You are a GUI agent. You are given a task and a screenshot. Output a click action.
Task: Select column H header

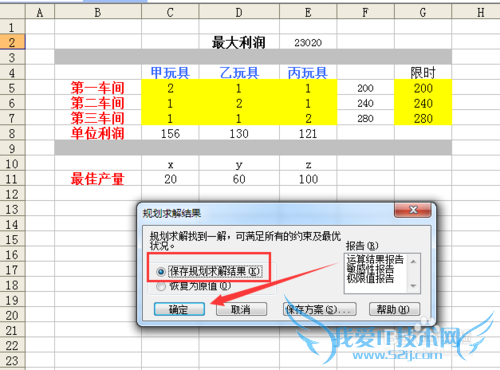coord(477,13)
